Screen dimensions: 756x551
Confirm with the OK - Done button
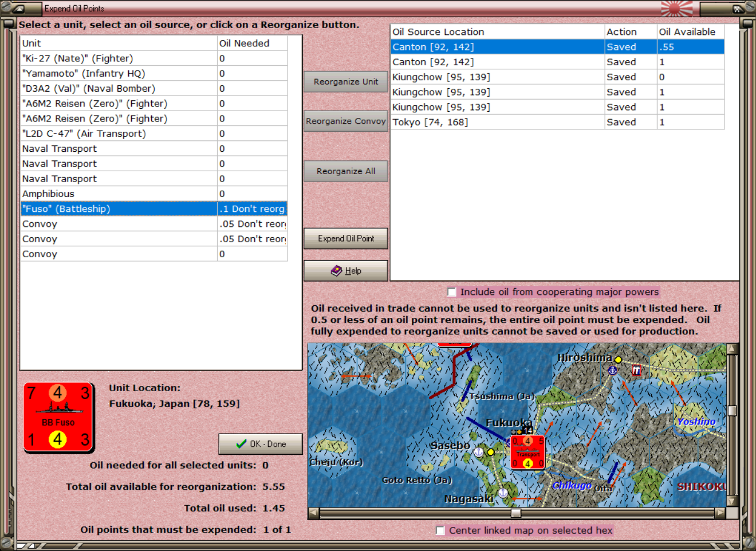pos(261,444)
